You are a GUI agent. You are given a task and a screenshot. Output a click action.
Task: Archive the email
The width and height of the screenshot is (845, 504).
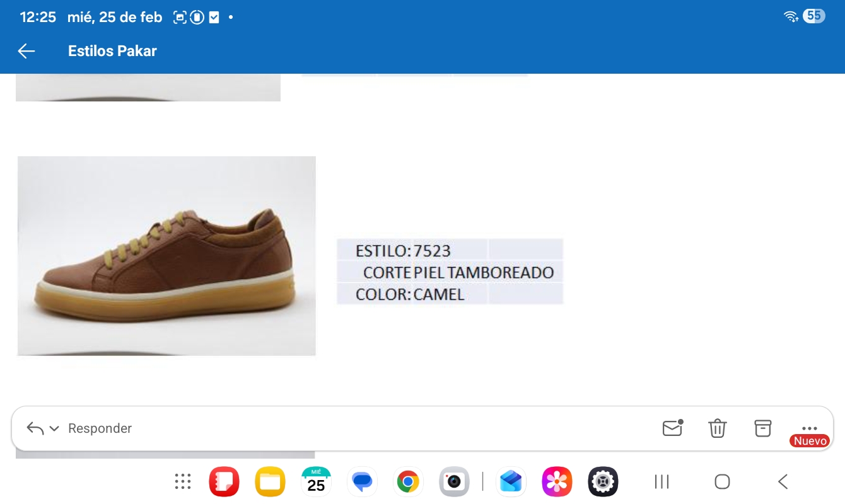point(763,428)
